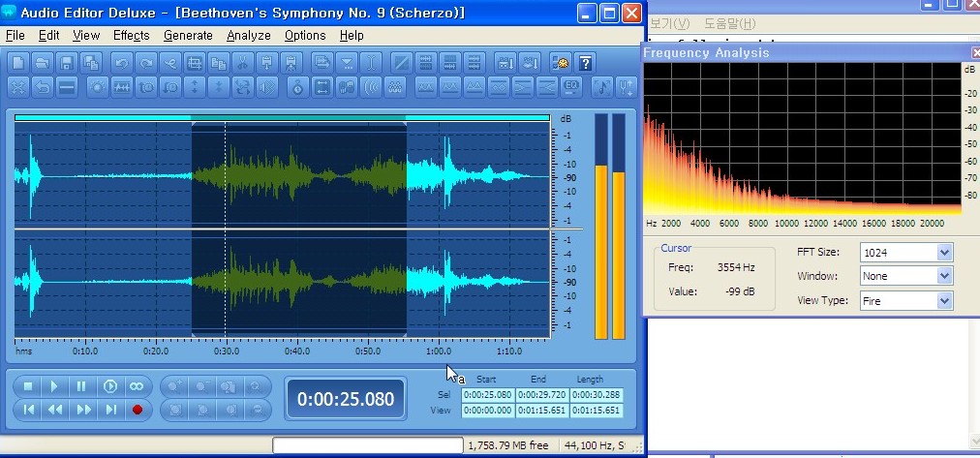This screenshot has width=980, height=458.
Task: Click the Paste clipboard toolbar icon
Action: (x=267, y=63)
